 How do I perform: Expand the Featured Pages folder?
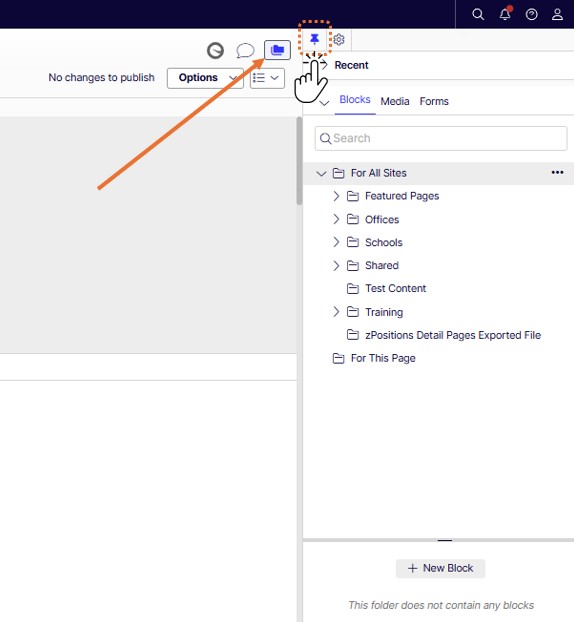[336, 196]
